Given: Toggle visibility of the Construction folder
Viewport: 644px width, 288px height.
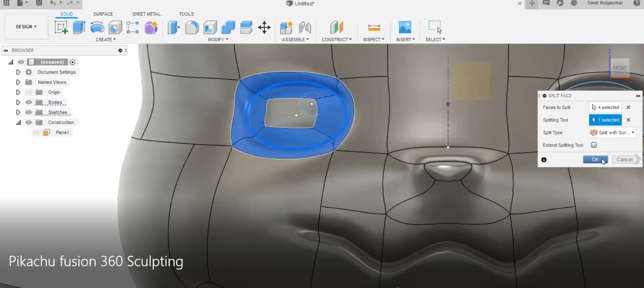Looking at the screenshot, I should pos(29,122).
